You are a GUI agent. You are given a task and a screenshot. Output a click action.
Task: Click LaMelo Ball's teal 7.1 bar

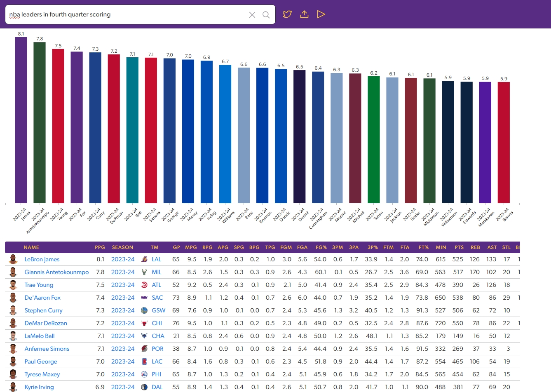click(132, 130)
